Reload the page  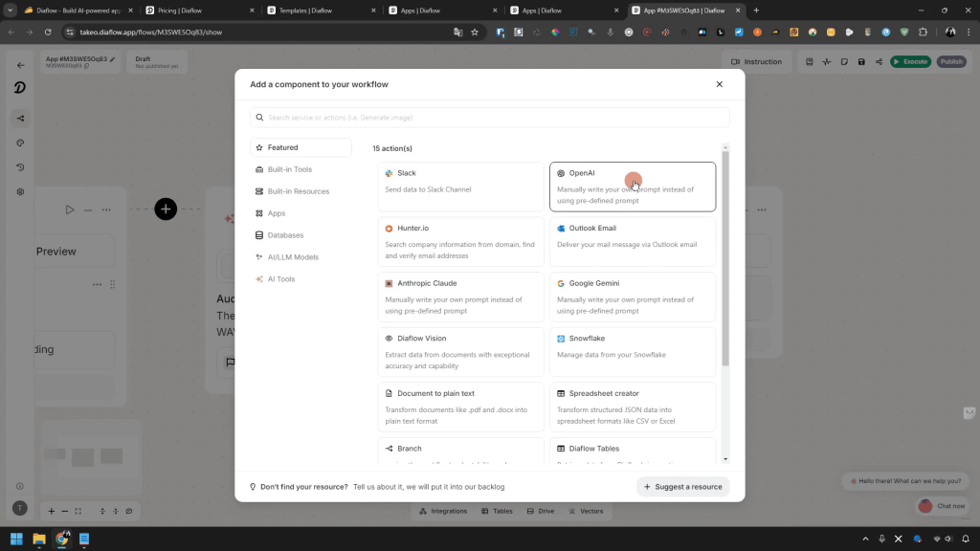coord(48,32)
